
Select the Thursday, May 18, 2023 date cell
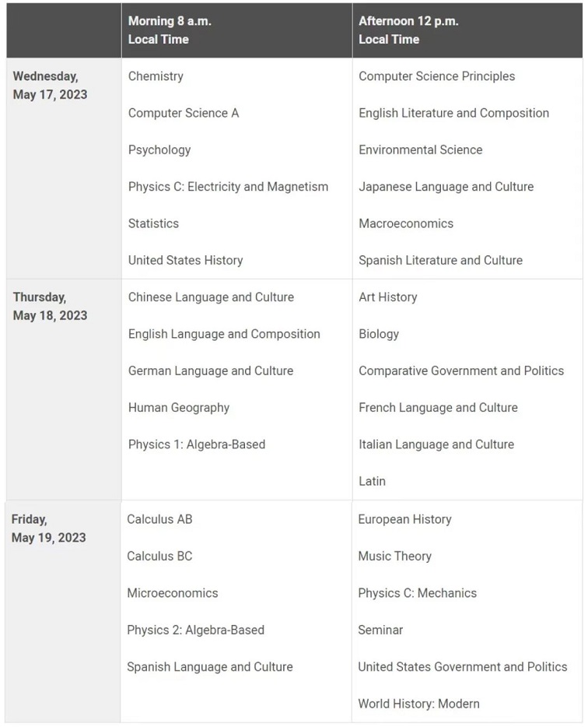64,389
